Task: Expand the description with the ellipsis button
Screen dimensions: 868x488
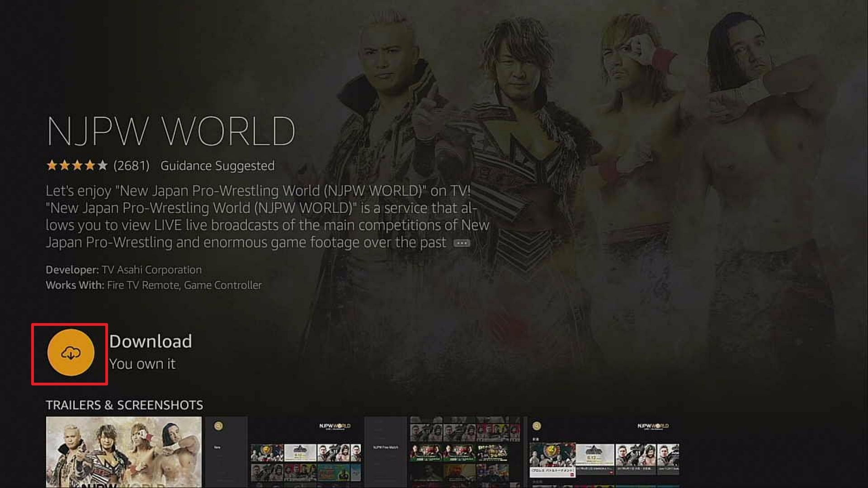Action: pos(462,243)
